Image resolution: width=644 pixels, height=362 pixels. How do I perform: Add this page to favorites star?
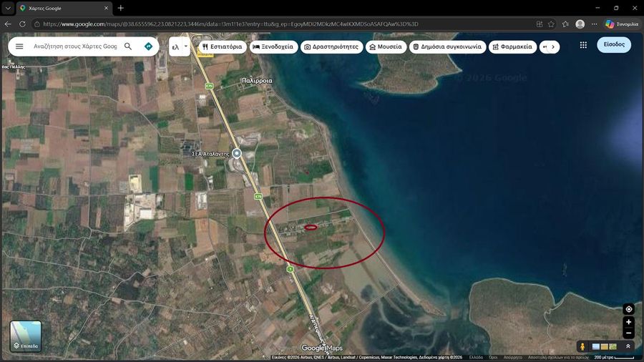point(551,24)
